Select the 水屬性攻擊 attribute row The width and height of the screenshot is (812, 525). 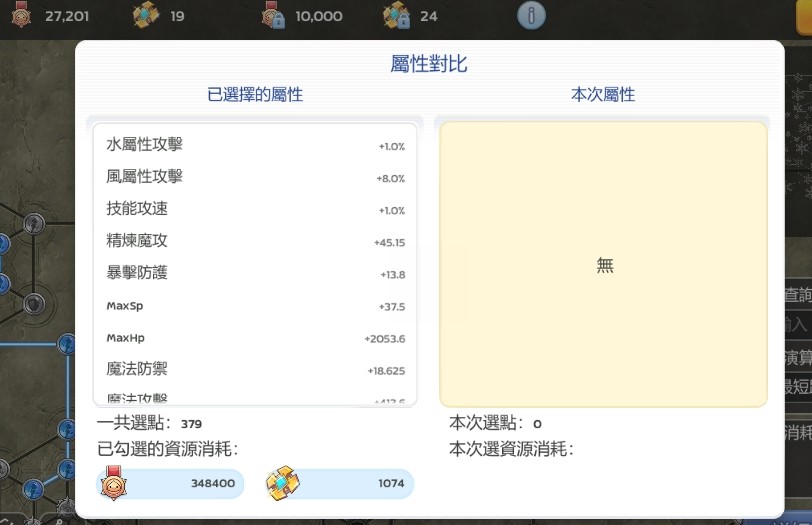(255, 145)
